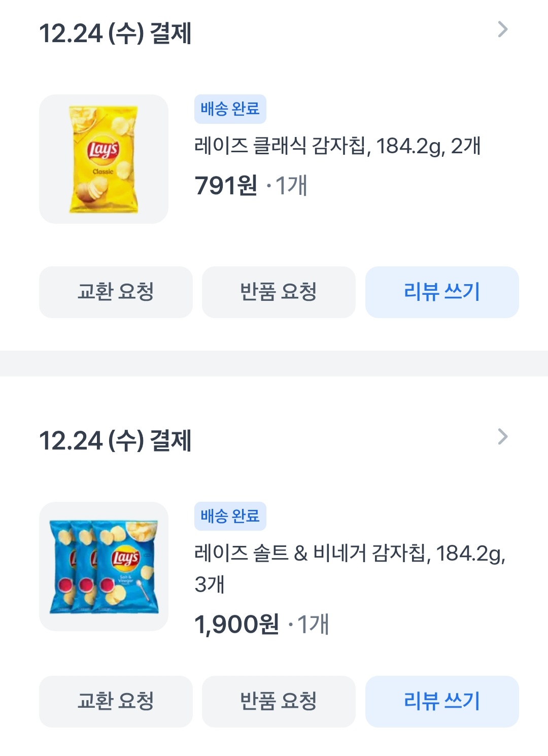The height and width of the screenshot is (756, 548).
Task: Open the 레이즈 클래식 감자칩 product title
Action: (337, 146)
